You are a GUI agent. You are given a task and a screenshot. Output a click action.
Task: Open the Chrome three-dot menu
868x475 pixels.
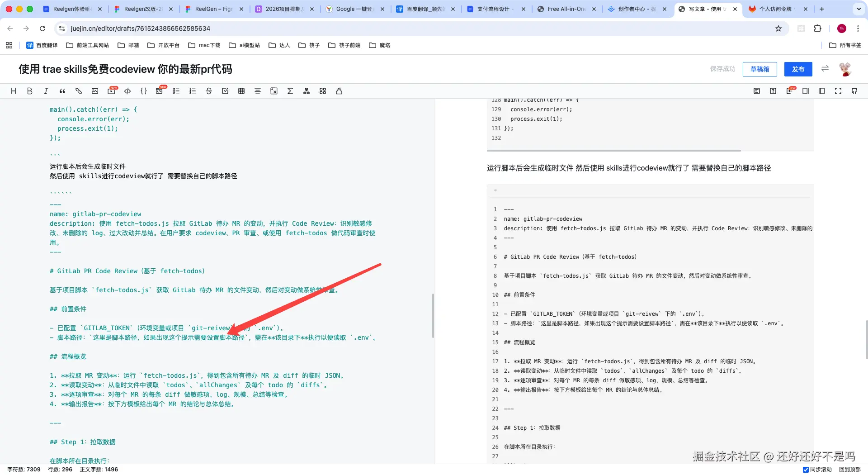point(858,28)
